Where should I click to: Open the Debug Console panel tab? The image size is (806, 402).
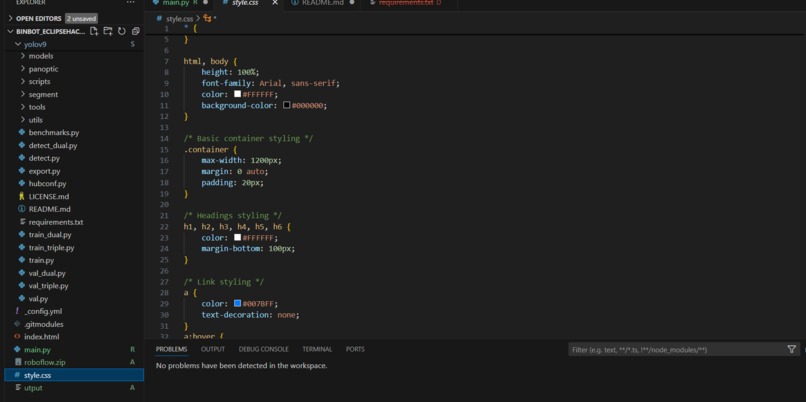coord(263,349)
